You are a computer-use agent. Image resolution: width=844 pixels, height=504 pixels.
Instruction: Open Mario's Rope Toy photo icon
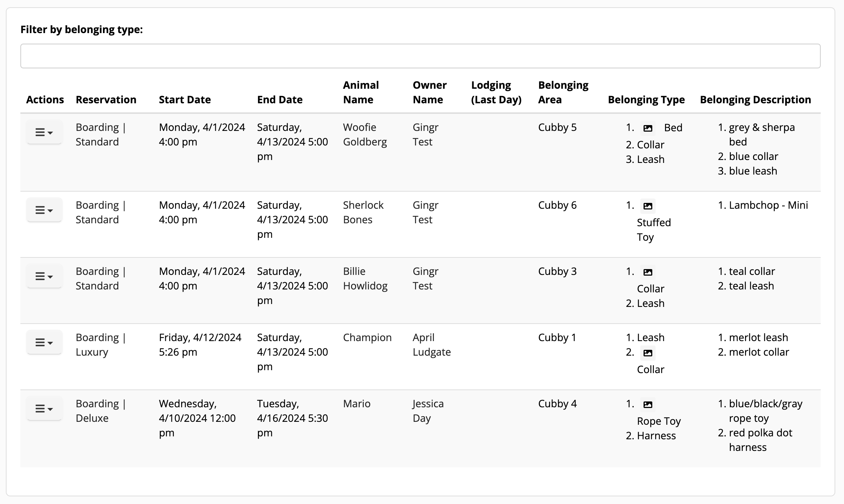click(x=648, y=405)
